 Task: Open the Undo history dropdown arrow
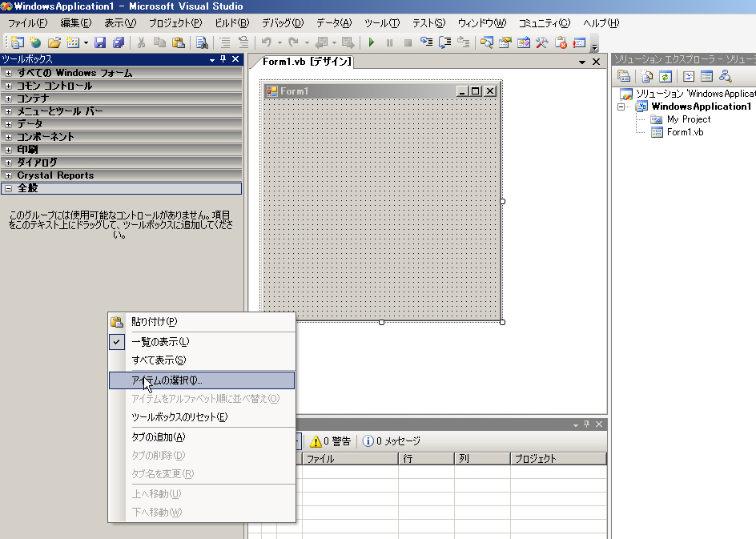click(x=279, y=42)
